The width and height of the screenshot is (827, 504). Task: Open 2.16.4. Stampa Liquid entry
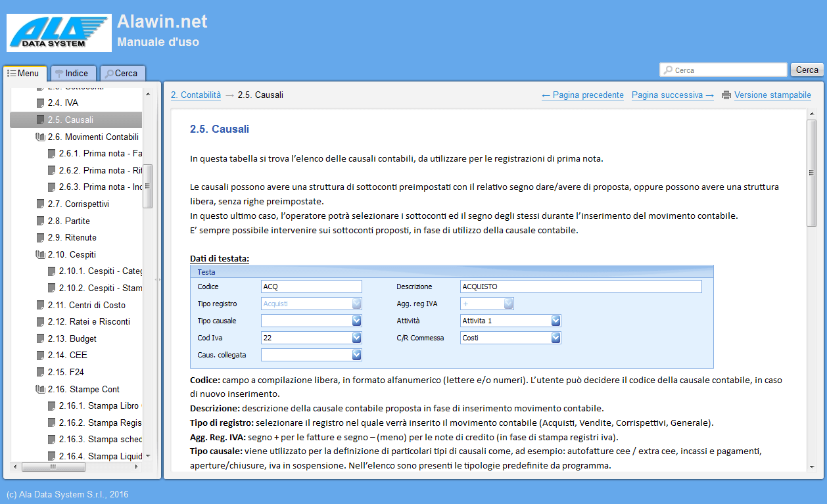[100, 456]
